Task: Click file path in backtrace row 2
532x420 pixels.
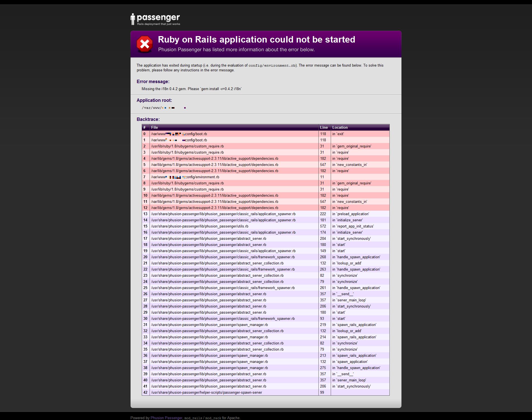Action: pos(187,146)
